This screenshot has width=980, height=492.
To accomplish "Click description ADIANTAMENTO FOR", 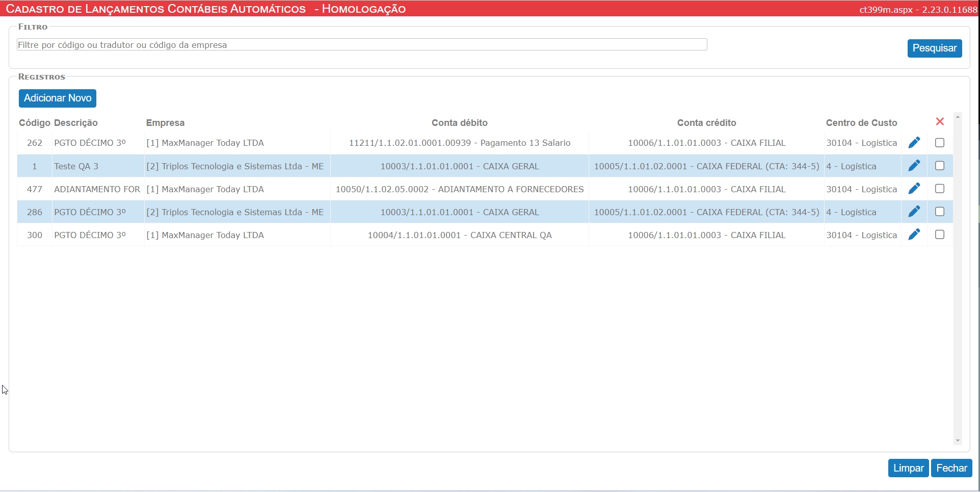I will [x=97, y=189].
